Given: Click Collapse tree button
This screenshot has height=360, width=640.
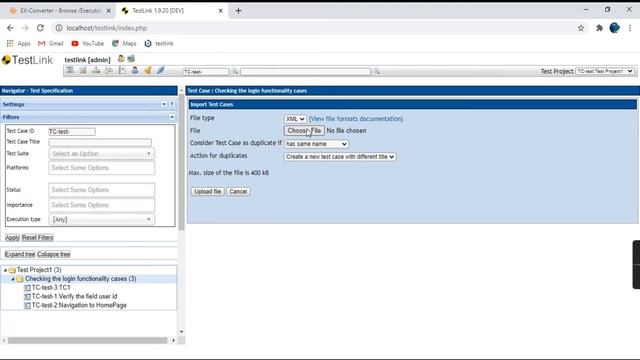Looking at the screenshot, I should pos(53,254).
